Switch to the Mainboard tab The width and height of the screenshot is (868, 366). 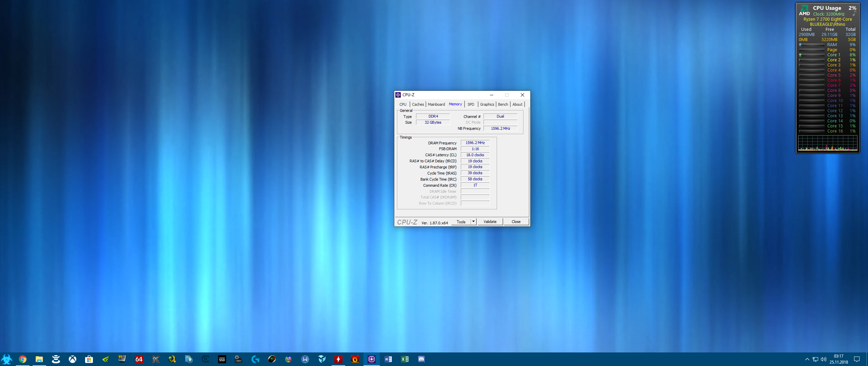(x=436, y=104)
